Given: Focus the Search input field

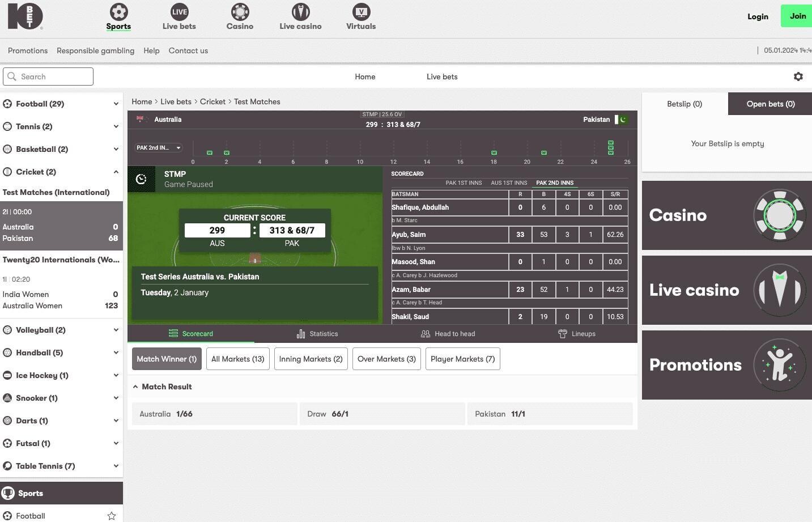Looking at the screenshot, I should [x=48, y=77].
